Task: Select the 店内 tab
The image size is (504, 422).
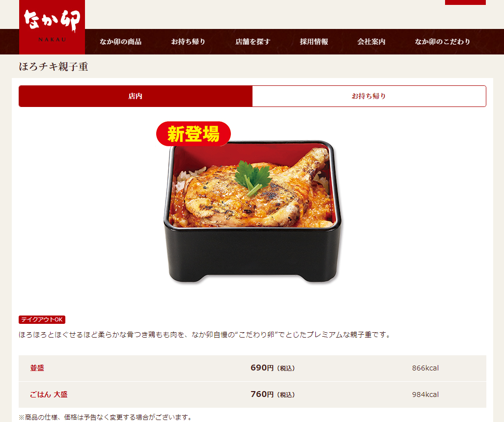Action: tap(136, 96)
